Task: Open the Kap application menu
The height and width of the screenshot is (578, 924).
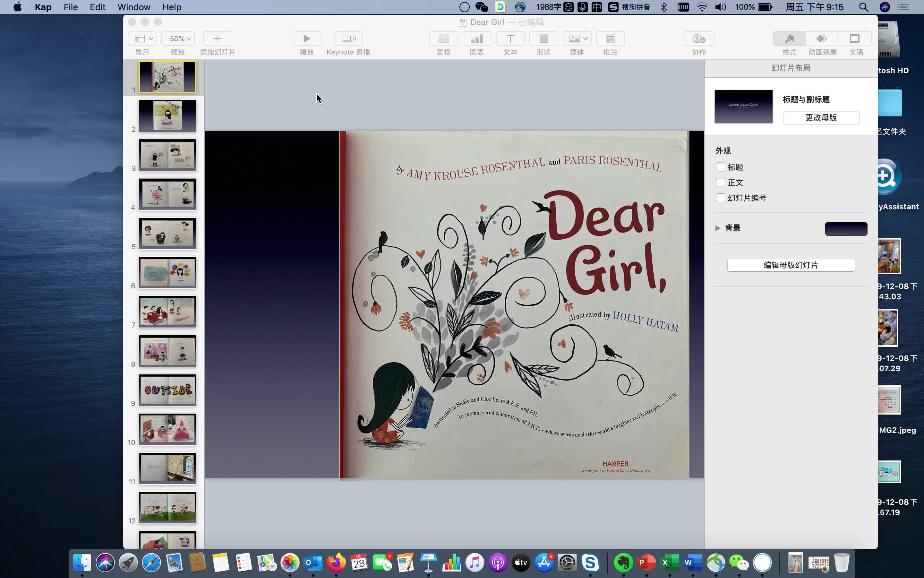Action: pyautogui.click(x=43, y=7)
